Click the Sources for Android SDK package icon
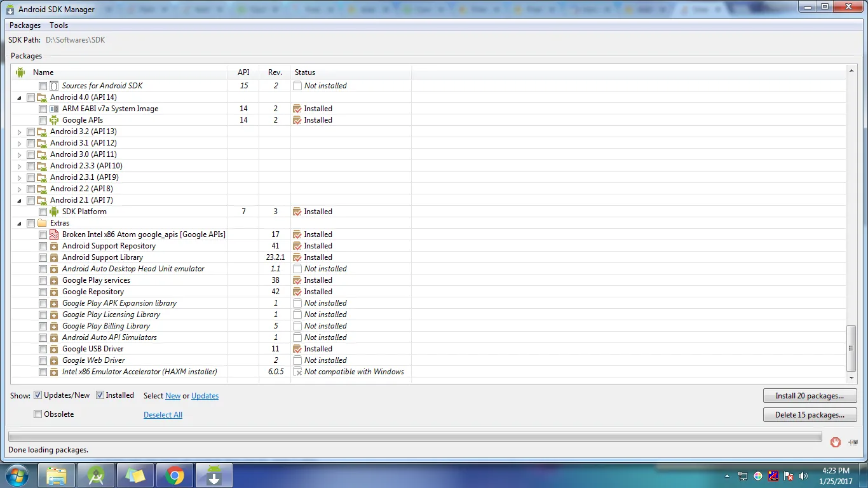 pos(54,86)
